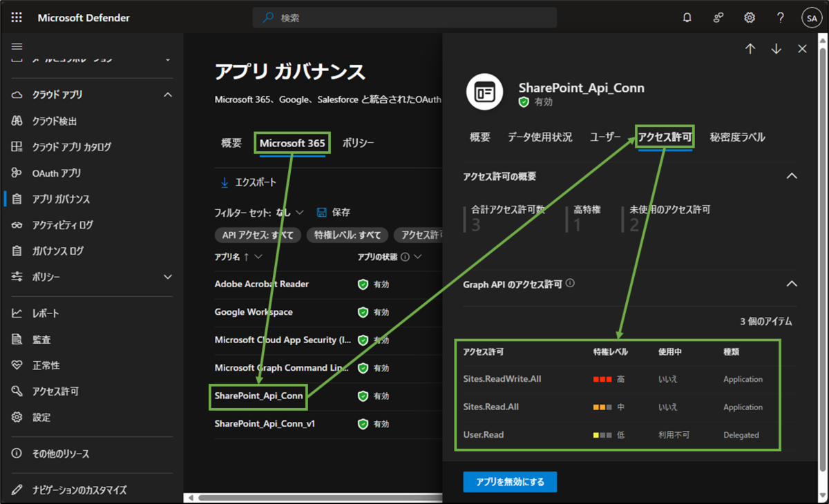Image resolution: width=829 pixels, height=504 pixels.
Task: Click the アプリ ガバナンス sidebar icon
Action: (x=17, y=199)
